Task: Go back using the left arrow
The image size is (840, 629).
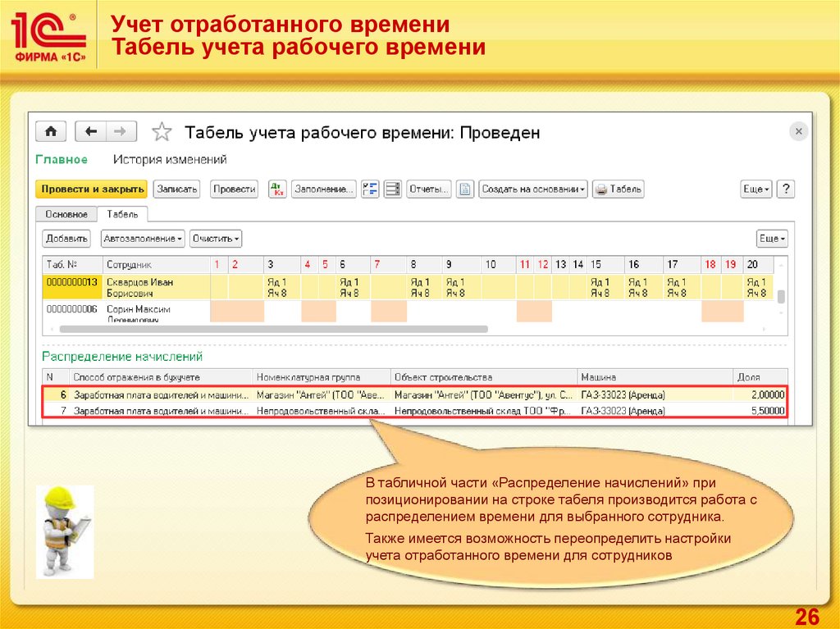Action: tap(91, 132)
